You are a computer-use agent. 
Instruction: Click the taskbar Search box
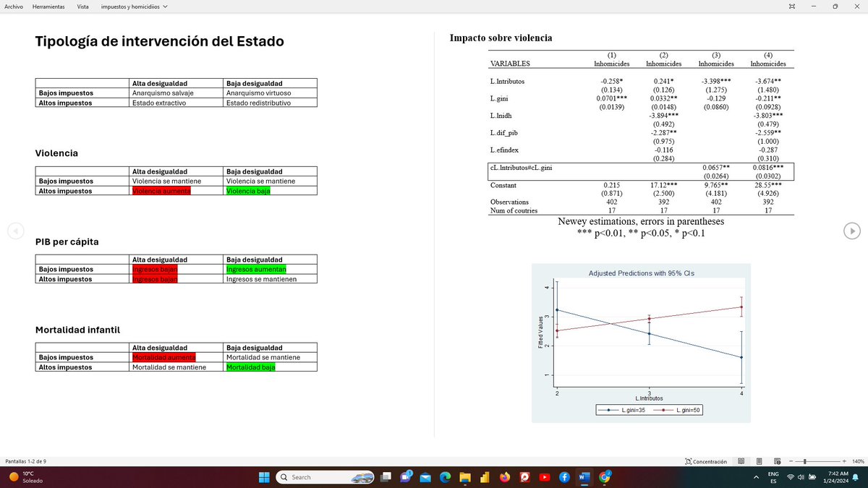(x=325, y=477)
